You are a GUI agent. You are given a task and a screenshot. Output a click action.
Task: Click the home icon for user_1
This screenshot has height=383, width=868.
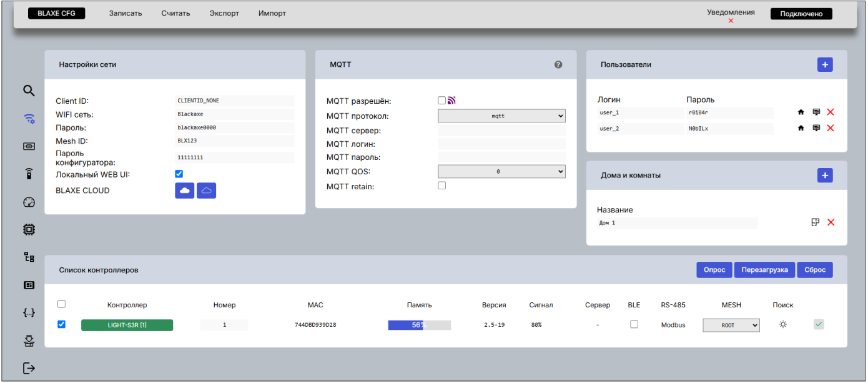[801, 112]
